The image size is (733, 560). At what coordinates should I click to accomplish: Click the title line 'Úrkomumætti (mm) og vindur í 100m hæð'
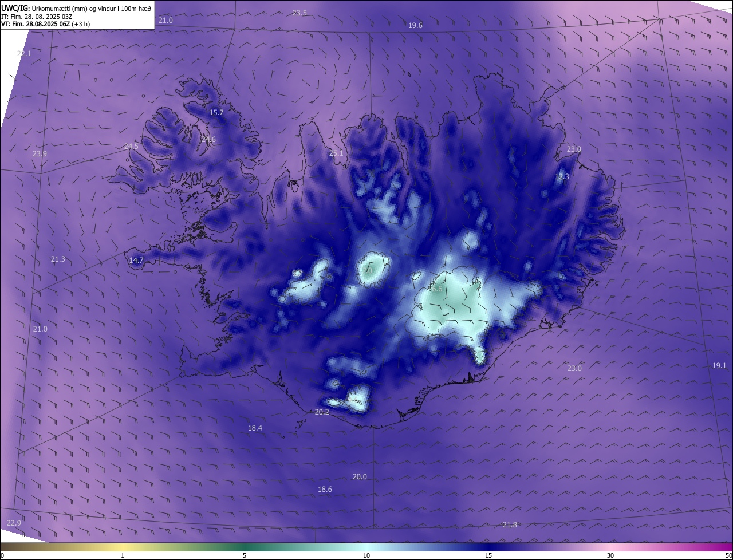[91, 8]
